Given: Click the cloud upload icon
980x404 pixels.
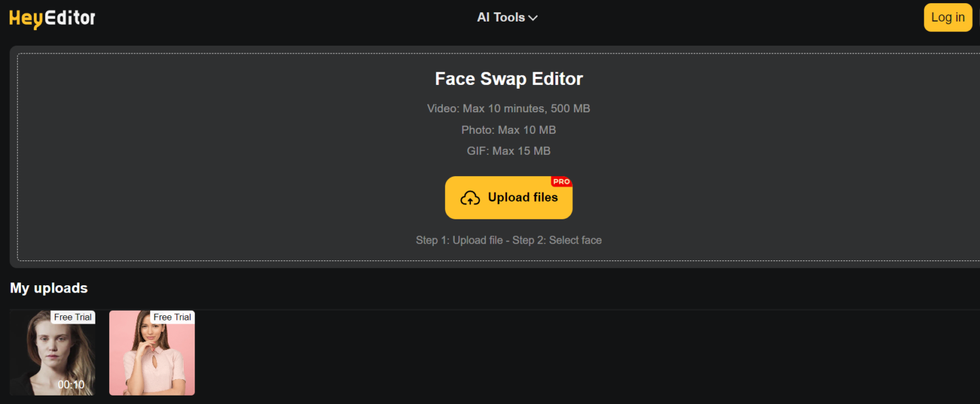Looking at the screenshot, I should (x=470, y=198).
